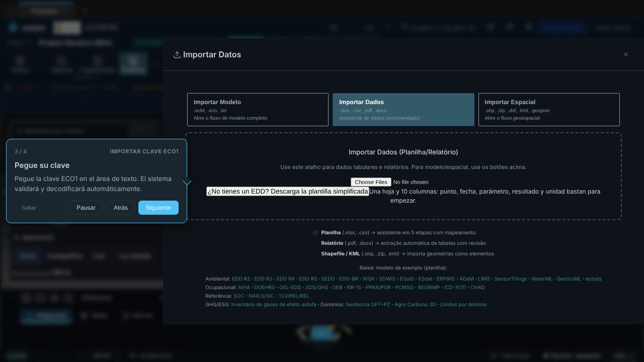
Task: Open the SensorThings template link
Action: [511, 279]
